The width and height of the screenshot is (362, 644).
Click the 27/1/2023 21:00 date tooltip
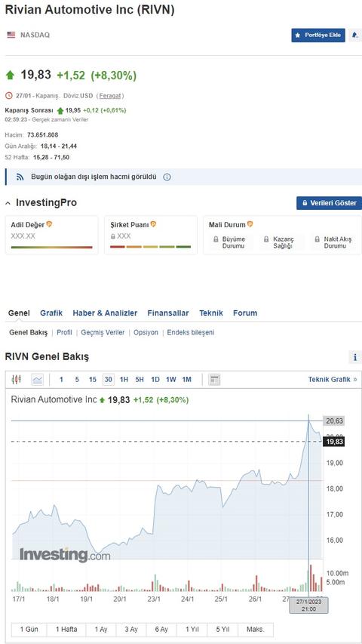tap(308, 605)
